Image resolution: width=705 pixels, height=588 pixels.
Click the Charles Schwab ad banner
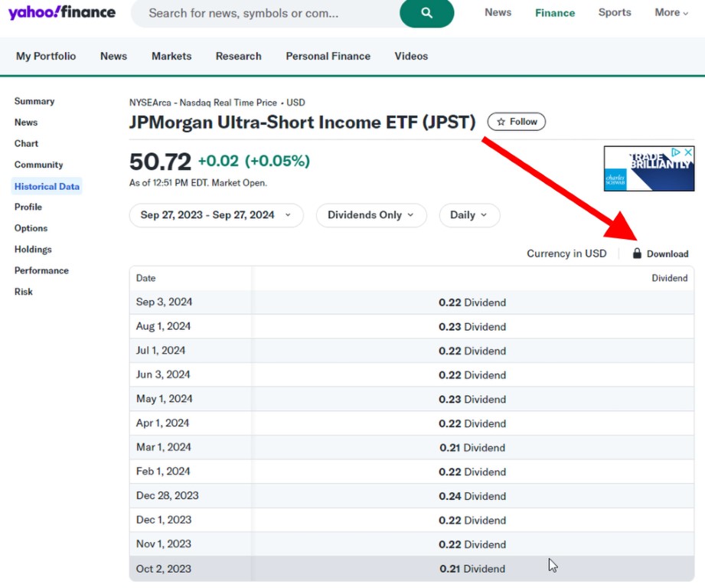pos(649,168)
